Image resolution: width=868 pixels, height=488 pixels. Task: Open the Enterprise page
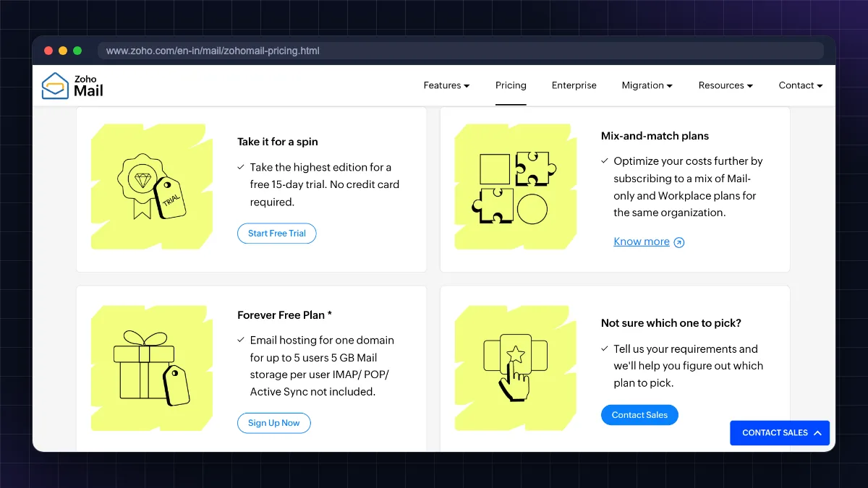point(574,85)
